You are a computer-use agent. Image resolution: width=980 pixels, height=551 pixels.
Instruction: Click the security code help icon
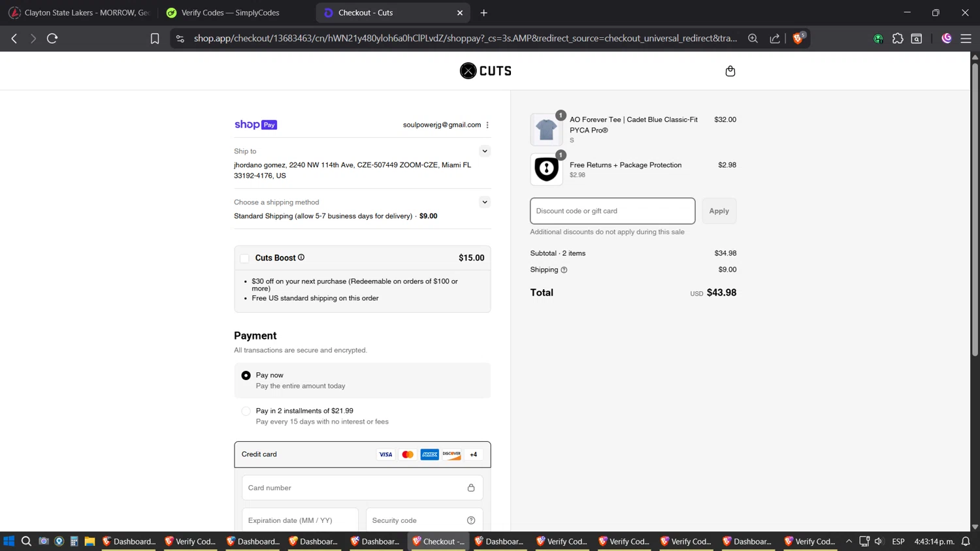(471, 520)
